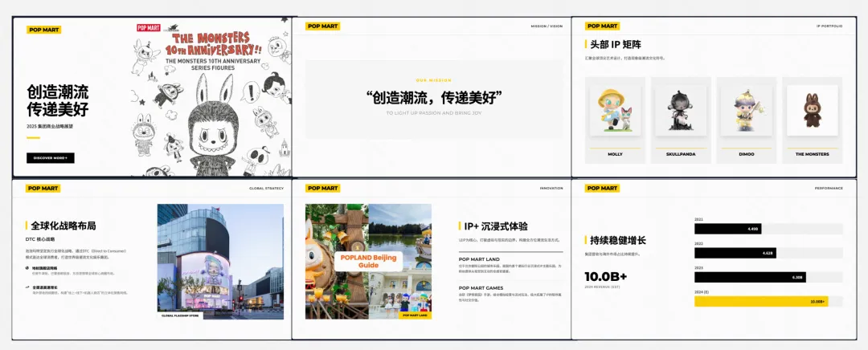Screen dimensions: 868x350
Task: Select THE MONSTERS Labubu figure image
Action: 812,111
